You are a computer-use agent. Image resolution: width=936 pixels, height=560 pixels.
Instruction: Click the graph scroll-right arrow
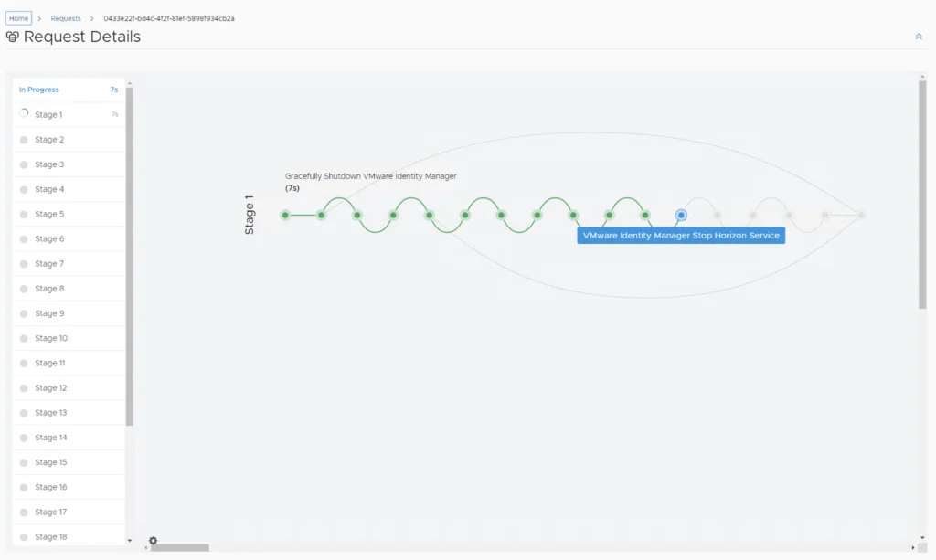click(x=913, y=547)
